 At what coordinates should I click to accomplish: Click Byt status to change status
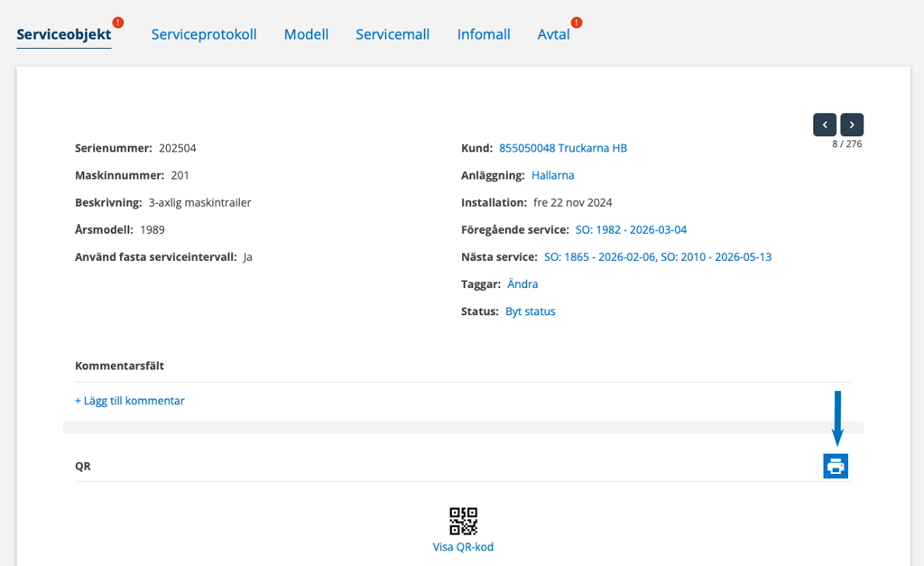click(530, 311)
